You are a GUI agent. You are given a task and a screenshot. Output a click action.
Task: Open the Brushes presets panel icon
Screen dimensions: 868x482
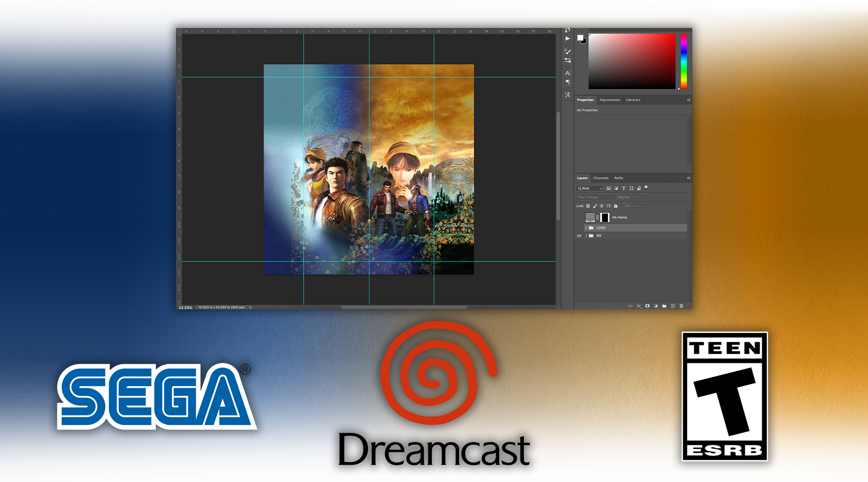coord(567,60)
